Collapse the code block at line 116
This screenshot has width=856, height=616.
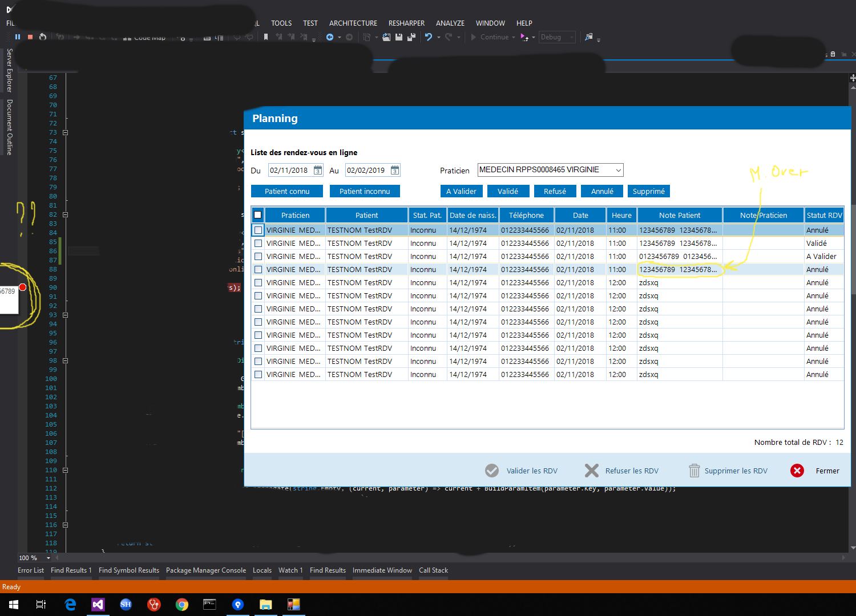[65, 525]
